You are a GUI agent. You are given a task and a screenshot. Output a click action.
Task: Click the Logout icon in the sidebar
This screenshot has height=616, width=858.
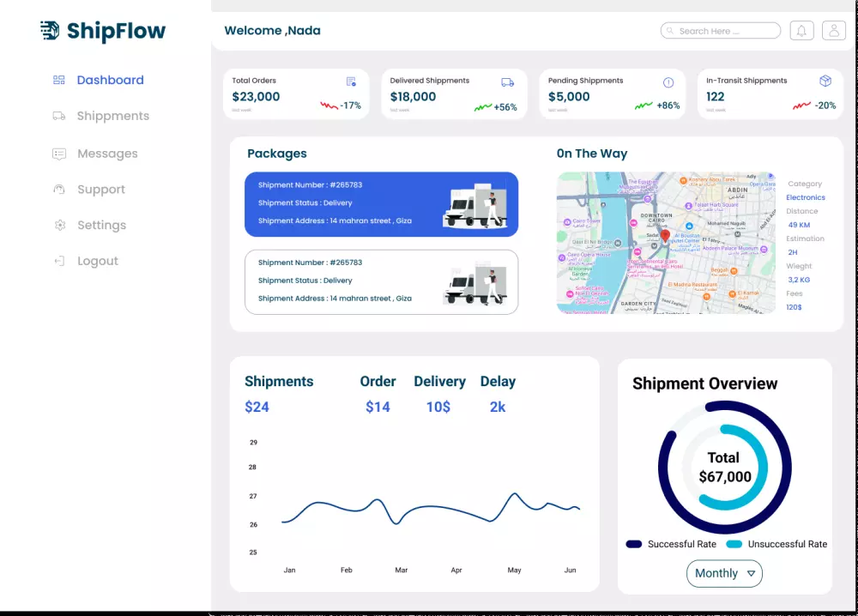pos(57,261)
